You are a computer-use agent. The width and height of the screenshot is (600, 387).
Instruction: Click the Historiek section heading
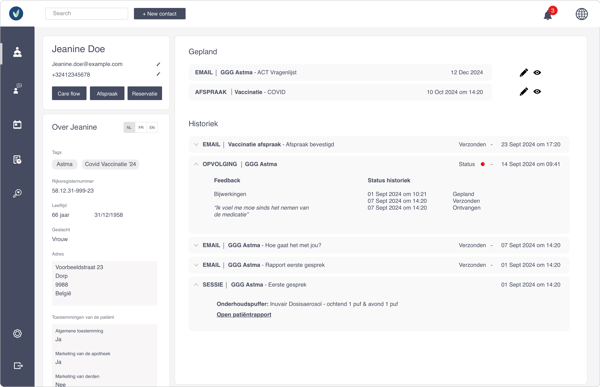pyautogui.click(x=203, y=124)
